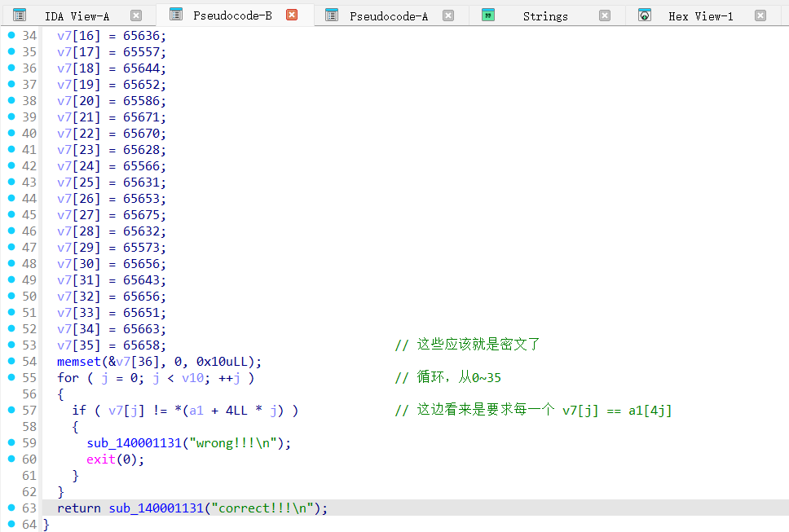Close the Pseudocode-A tab

pyautogui.click(x=448, y=15)
